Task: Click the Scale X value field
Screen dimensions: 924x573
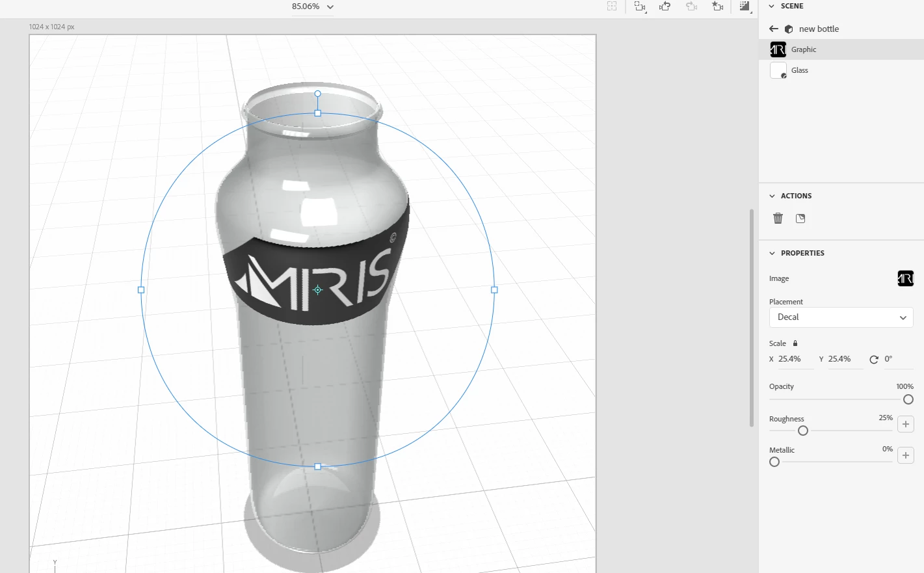Action: [795, 359]
